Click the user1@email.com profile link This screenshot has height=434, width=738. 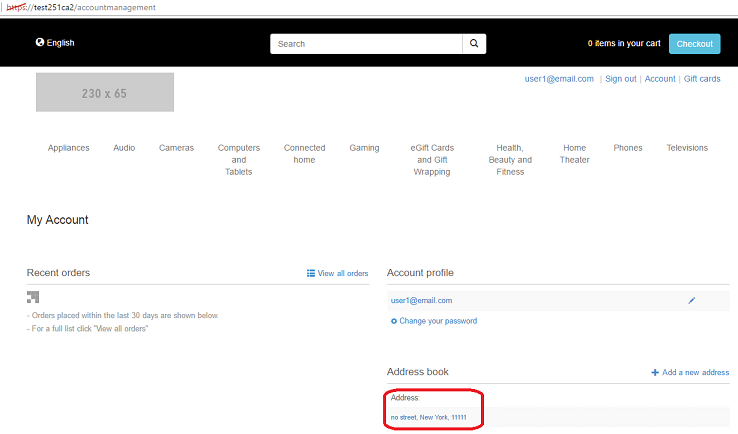(x=421, y=300)
